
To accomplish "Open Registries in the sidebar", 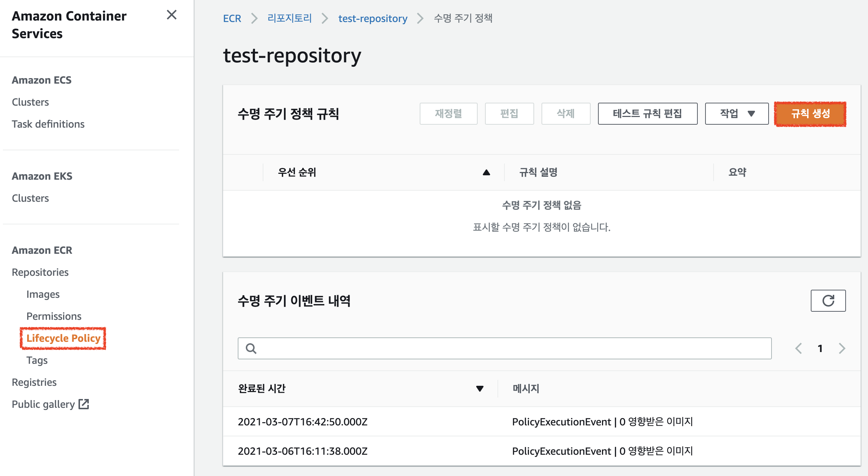I will [x=34, y=382].
